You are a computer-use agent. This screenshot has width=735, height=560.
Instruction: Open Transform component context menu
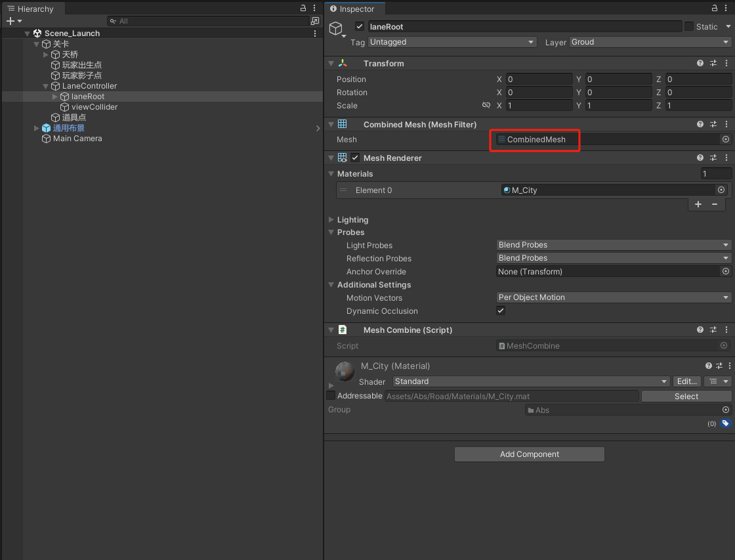726,63
